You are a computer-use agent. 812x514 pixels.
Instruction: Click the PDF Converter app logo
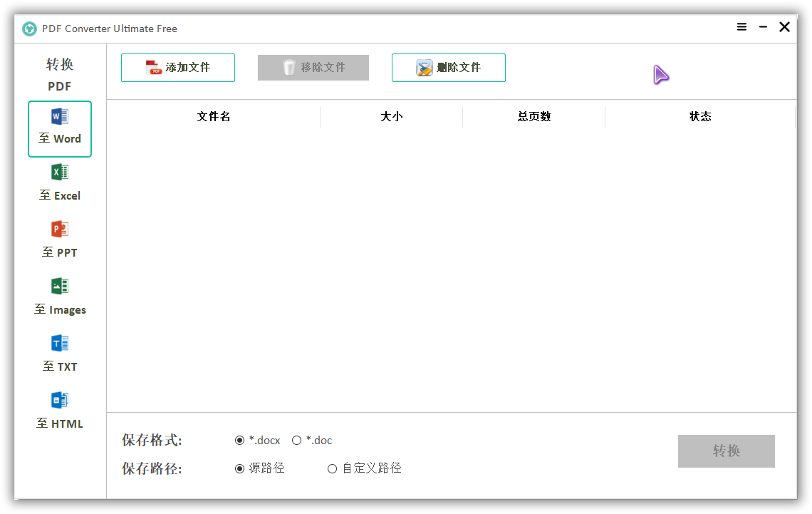pos(29,29)
